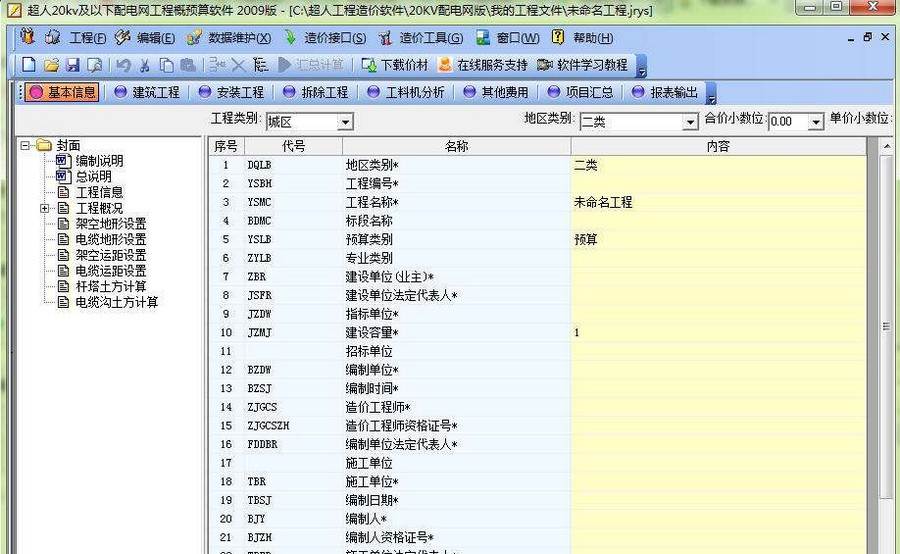Viewport: 900px width, 554px height.
Task: Switch to the 拆除工程 tab
Action: 316,92
